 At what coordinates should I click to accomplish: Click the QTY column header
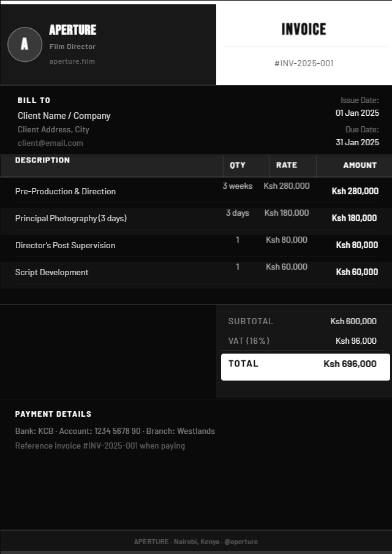(x=237, y=165)
